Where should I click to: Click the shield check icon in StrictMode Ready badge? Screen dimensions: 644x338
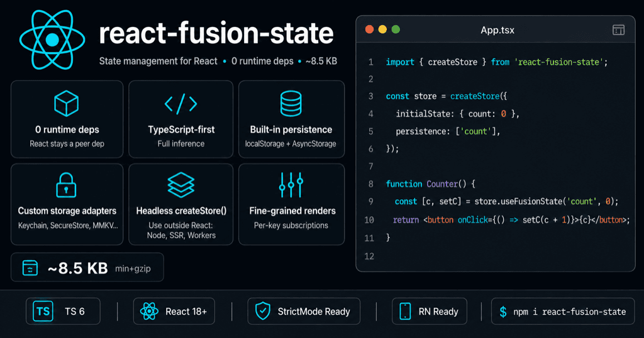tap(263, 311)
